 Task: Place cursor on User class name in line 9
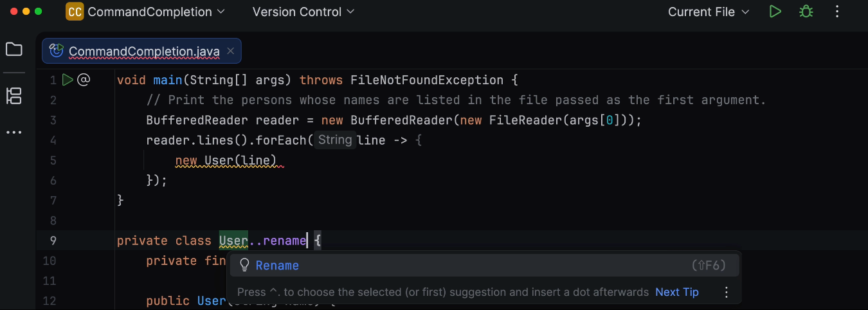tap(233, 241)
